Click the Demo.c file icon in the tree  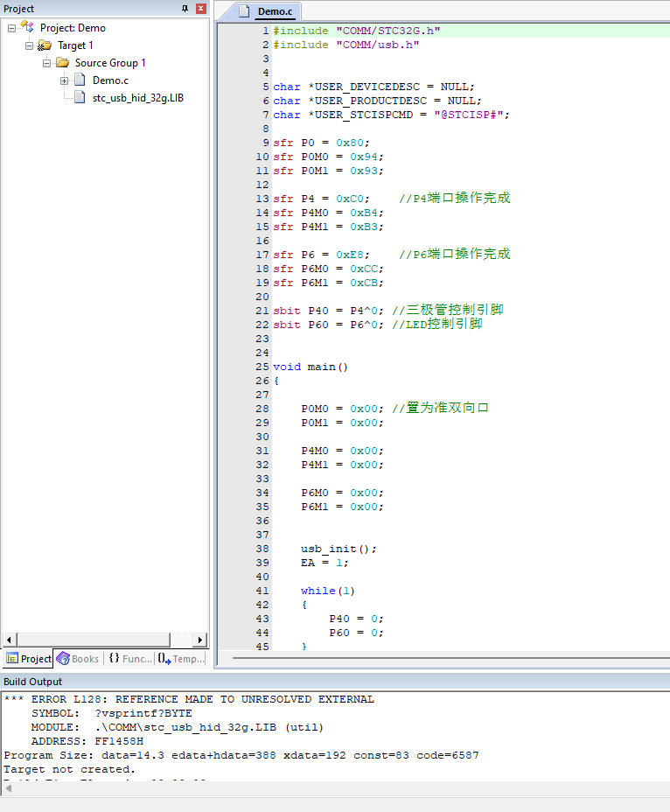[80, 80]
